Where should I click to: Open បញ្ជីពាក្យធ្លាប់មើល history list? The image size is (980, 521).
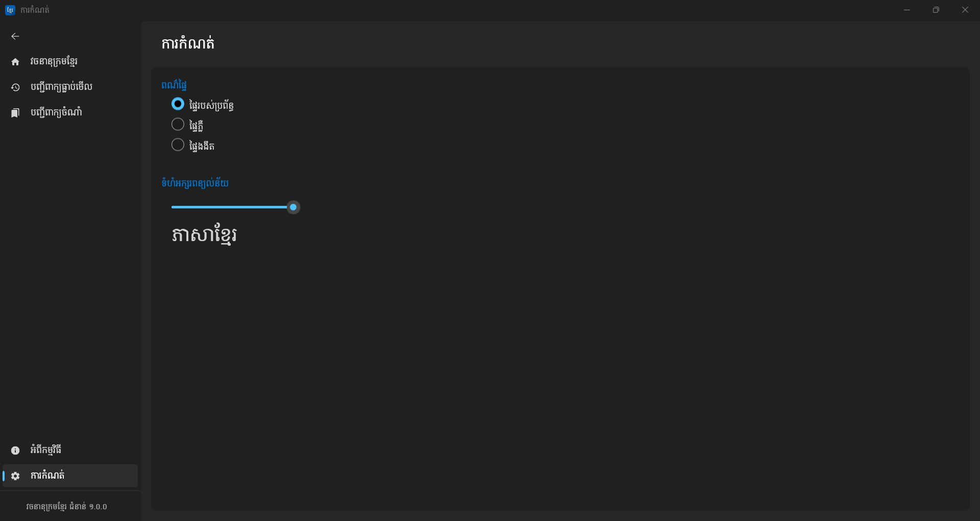pyautogui.click(x=61, y=87)
